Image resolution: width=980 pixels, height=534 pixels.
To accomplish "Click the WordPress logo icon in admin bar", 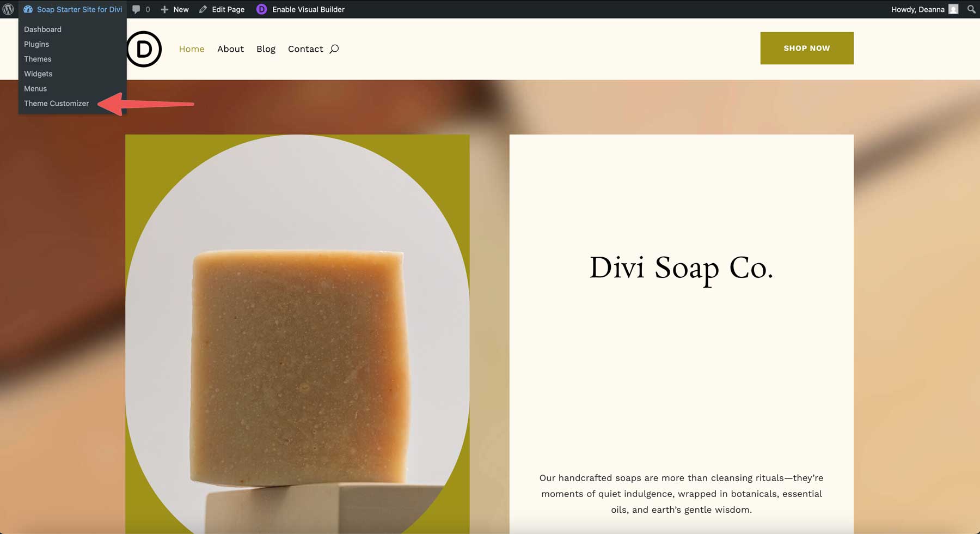I will pyautogui.click(x=8, y=9).
